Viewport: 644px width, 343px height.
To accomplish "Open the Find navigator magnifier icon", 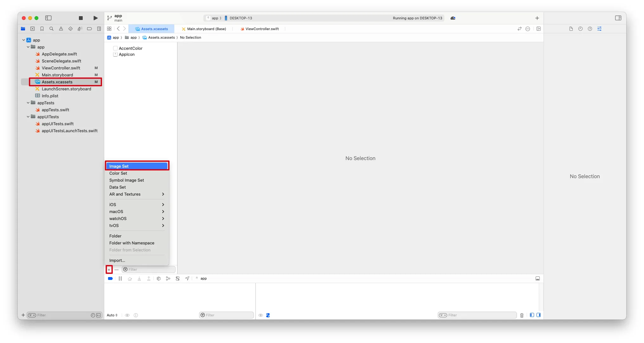I will pyautogui.click(x=51, y=29).
